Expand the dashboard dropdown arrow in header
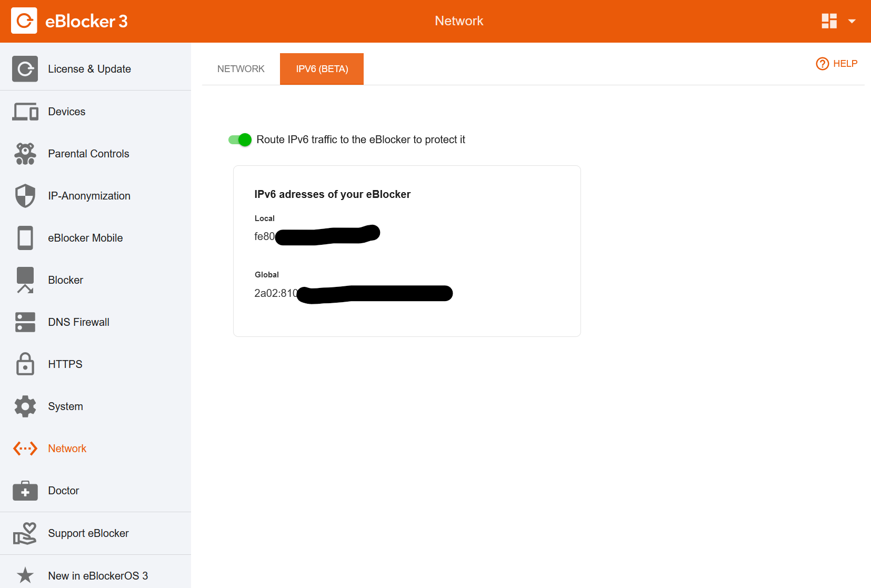This screenshot has height=588, width=871. pos(852,21)
